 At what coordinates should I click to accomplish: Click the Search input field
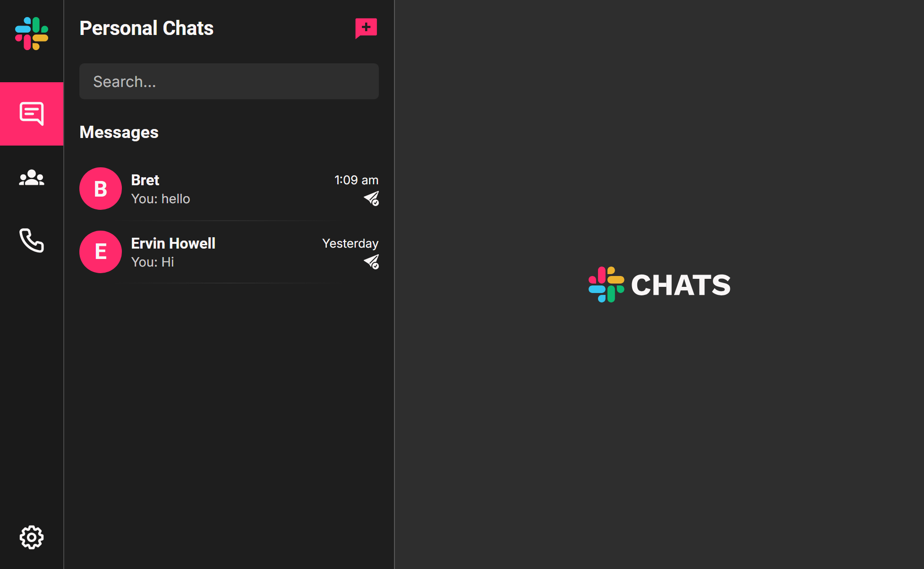point(229,81)
